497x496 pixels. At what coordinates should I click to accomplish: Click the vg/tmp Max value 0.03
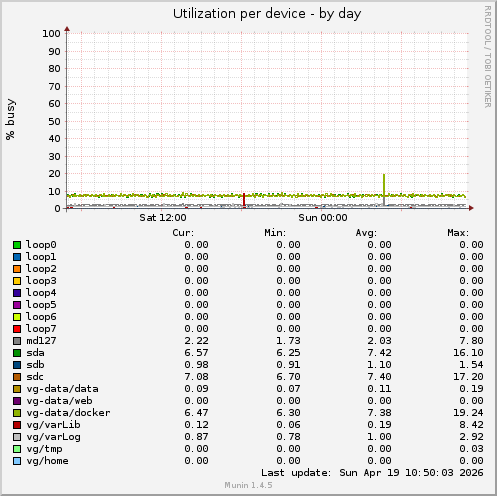click(471, 449)
